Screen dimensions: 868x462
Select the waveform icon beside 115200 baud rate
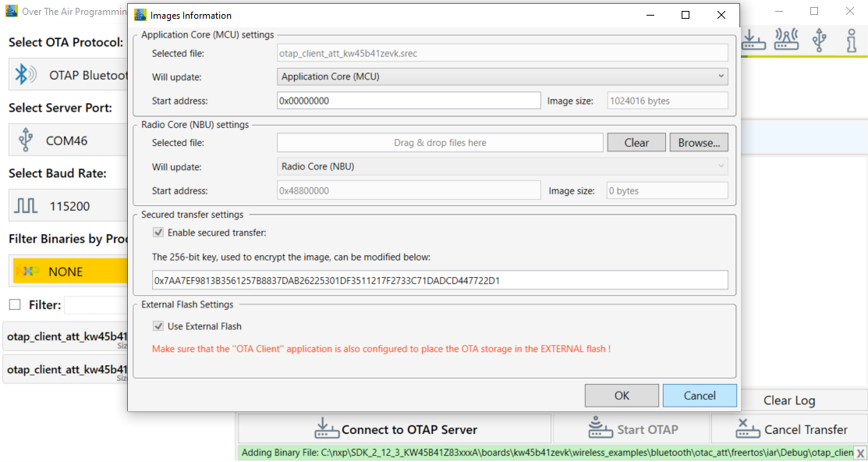tap(24, 205)
